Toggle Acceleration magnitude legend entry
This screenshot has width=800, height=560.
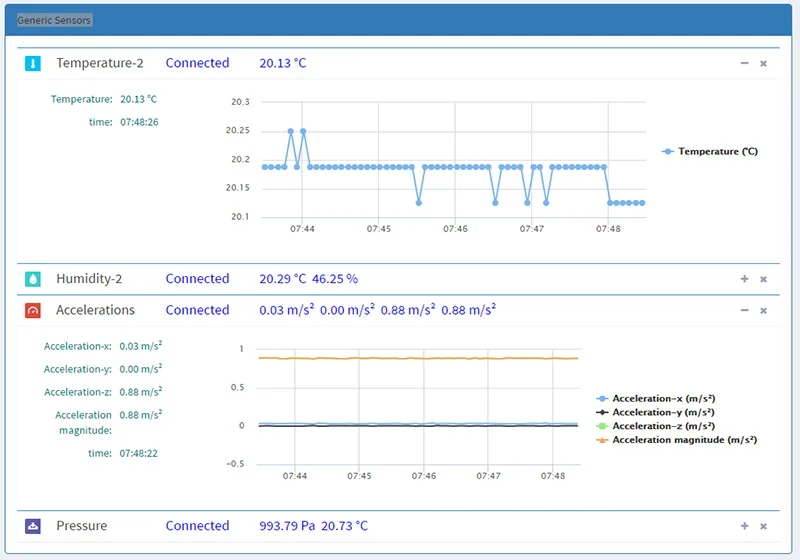click(677, 440)
